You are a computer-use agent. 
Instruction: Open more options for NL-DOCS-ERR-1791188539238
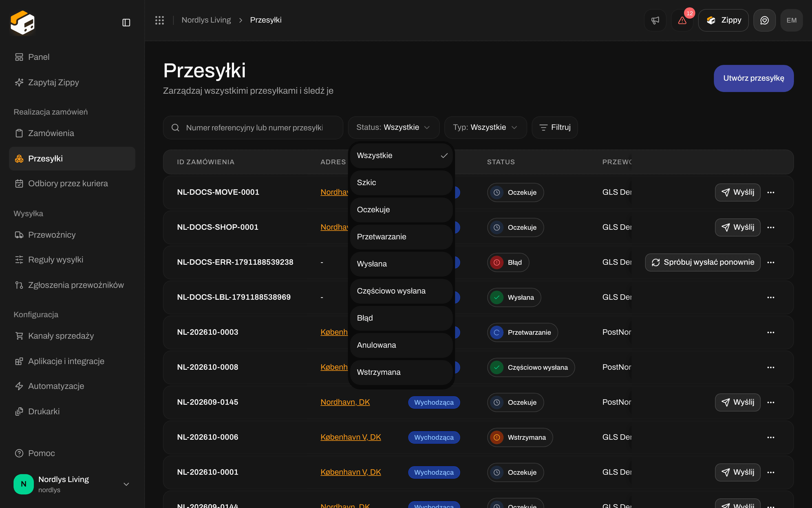point(771,262)
